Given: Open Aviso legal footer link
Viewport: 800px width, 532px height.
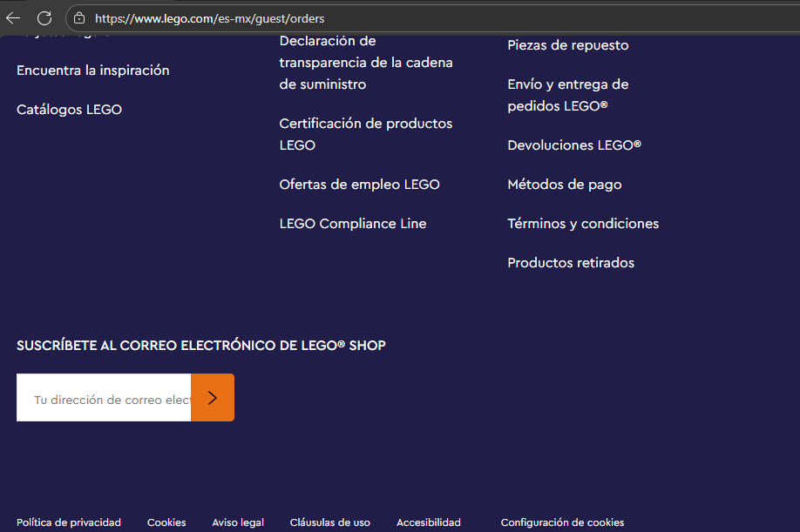Looking at the screenshot, I should coord(238,522).
